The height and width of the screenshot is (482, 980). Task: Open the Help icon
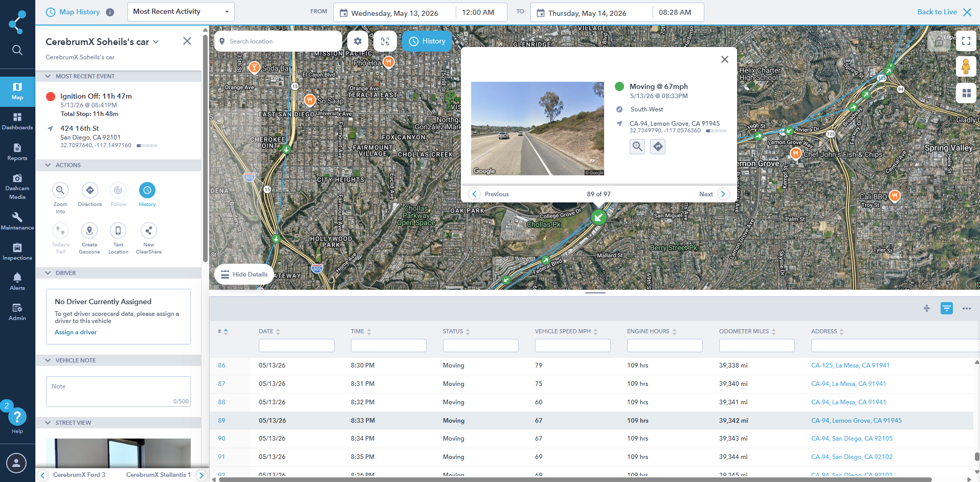click(x=17, y=417)
